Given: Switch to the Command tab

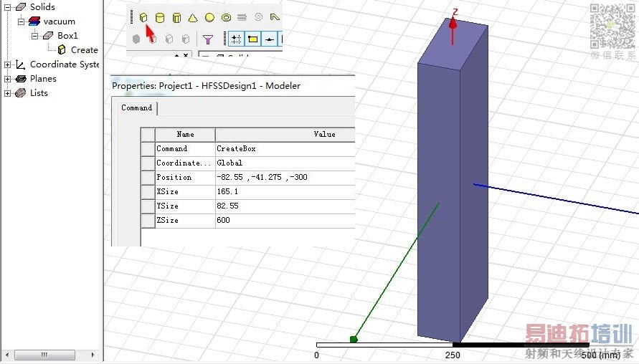Looking at the screenshot, I should point(136,108).
